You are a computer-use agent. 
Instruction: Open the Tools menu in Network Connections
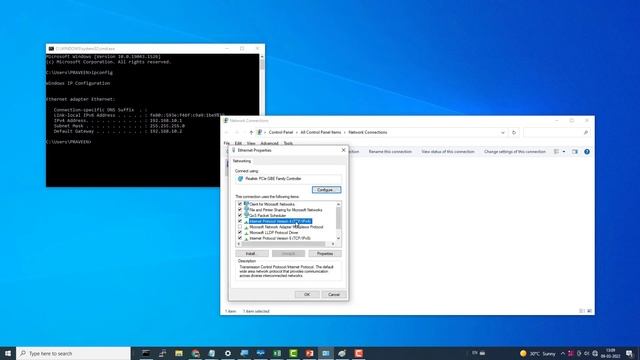(x=288, y=143)
